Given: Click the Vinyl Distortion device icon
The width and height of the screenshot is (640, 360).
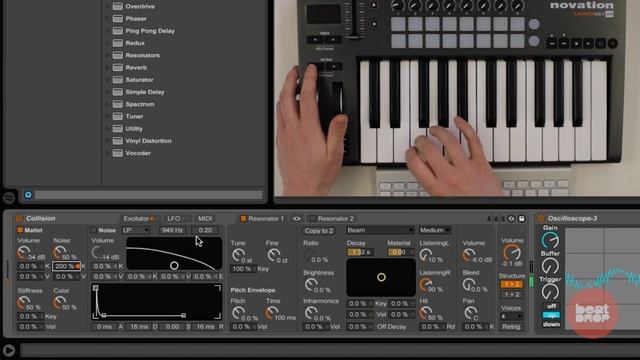Looking at the screenshot, I should click(x=118, y=141).
